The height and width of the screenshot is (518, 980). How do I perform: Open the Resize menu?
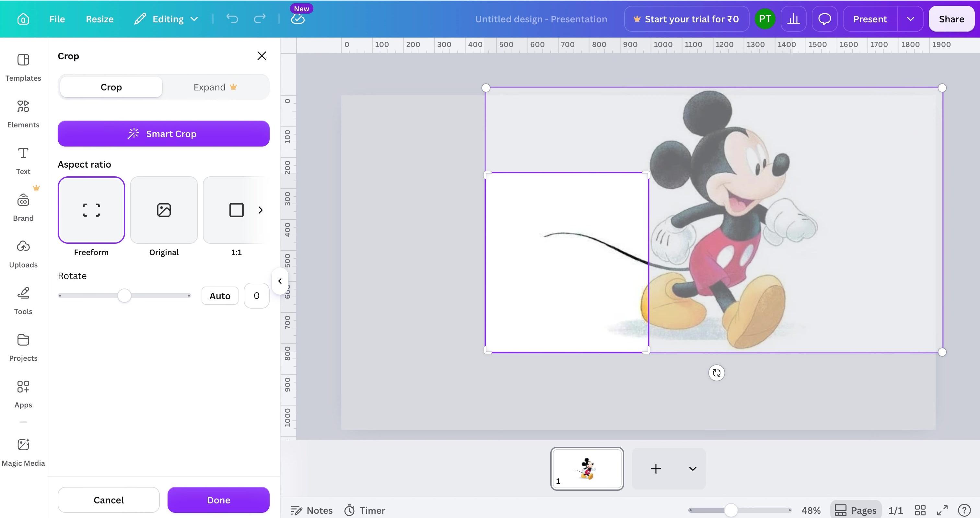click(x=100, y=19)
